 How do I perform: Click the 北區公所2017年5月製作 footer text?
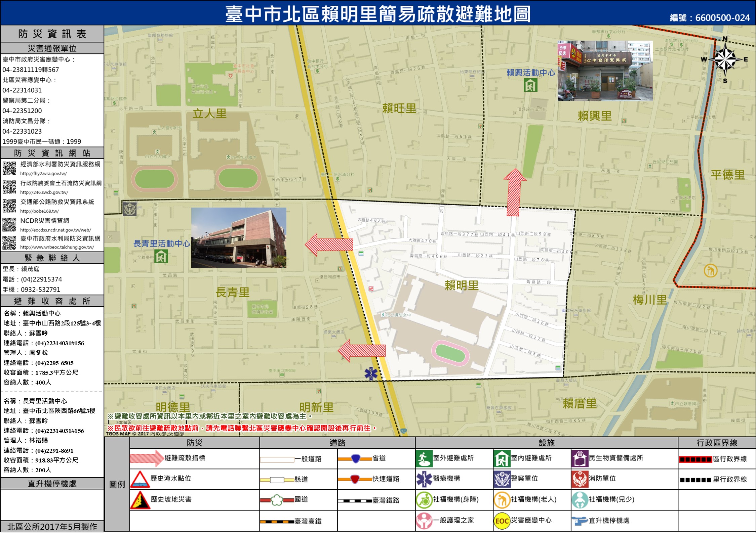coord(52,527)
